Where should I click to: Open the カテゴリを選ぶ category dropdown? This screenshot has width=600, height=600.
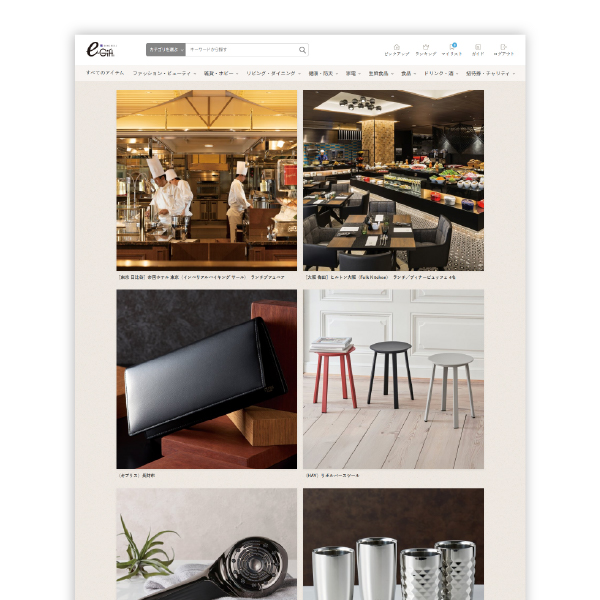tap(165, 50)
